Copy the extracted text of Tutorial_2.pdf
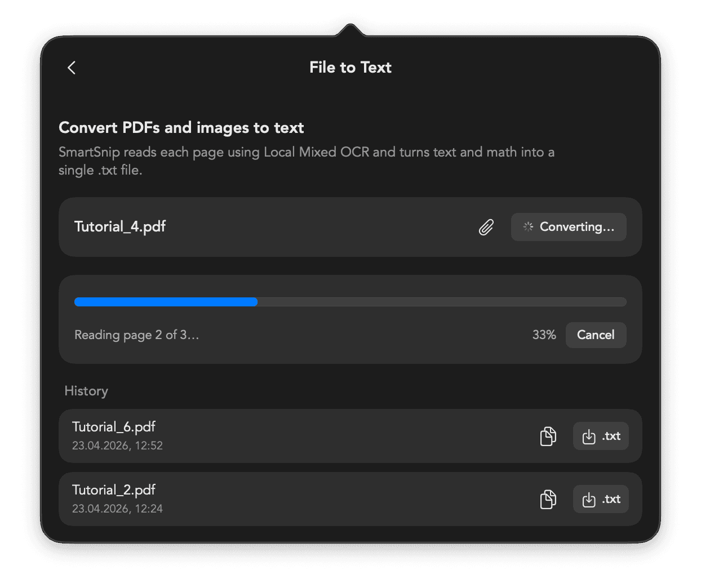 548,499
